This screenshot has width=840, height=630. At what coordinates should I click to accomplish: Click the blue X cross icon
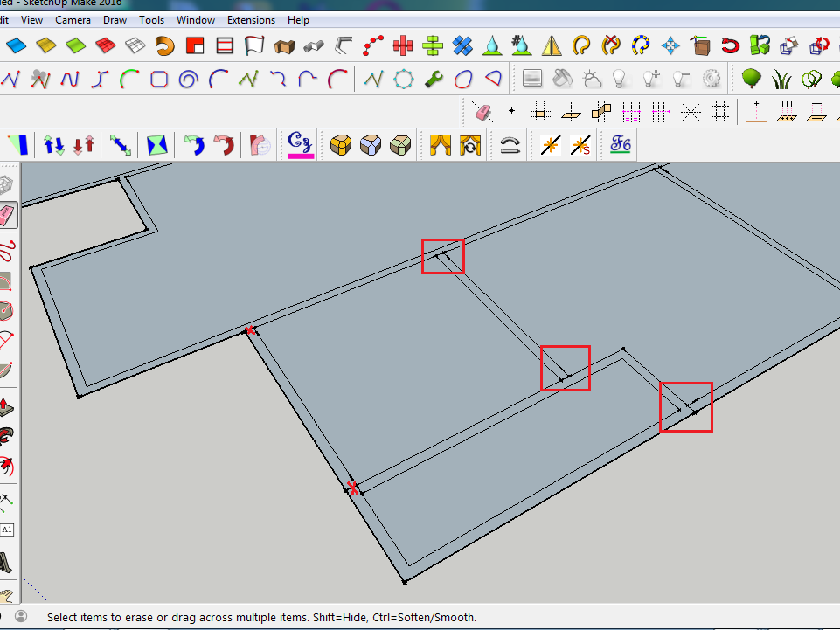click(x=462, y=45)
